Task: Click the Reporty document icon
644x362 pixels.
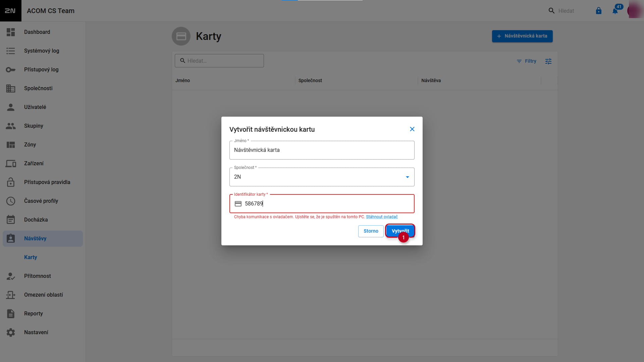Action: click(x=11, y=314)
